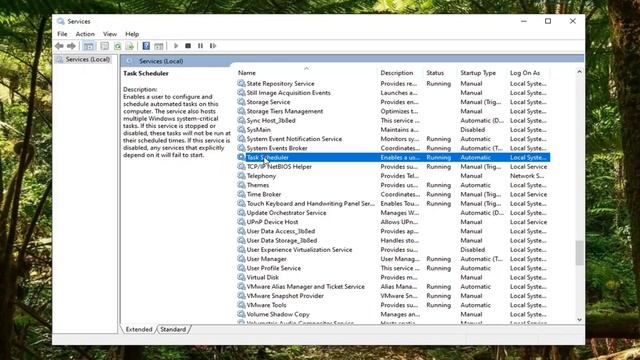Viewport: 640px width, 360px height.
Task: Select Touch Keyboard and Handwriting Panel Service
Action: (393, 203)
